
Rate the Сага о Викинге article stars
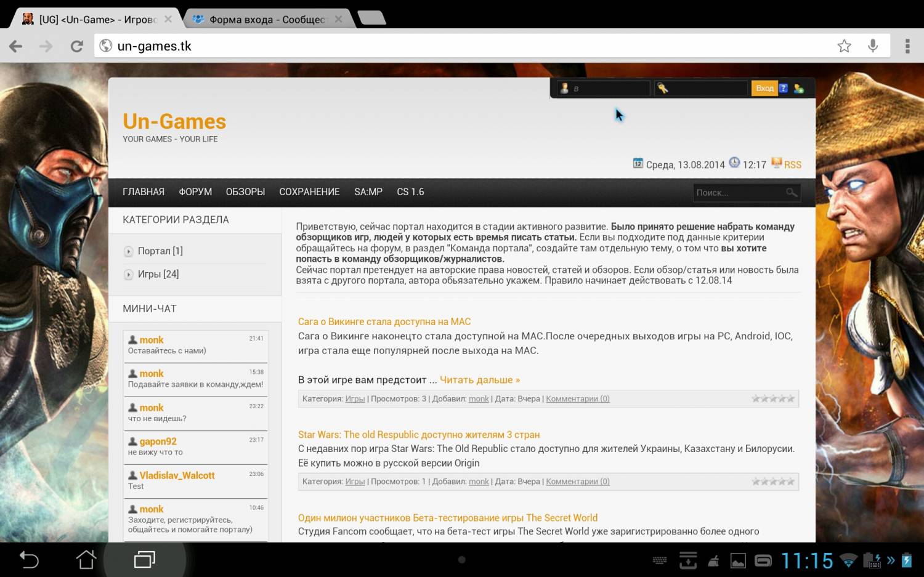click(x=773, y=399)
